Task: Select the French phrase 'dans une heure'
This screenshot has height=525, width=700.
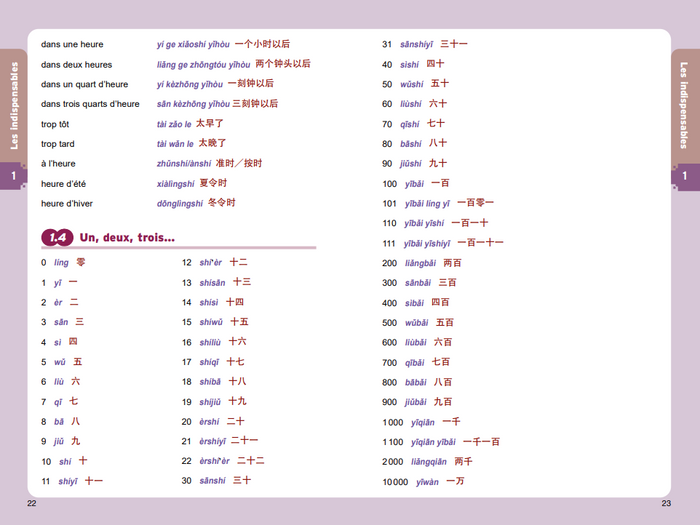Action: 72,44
